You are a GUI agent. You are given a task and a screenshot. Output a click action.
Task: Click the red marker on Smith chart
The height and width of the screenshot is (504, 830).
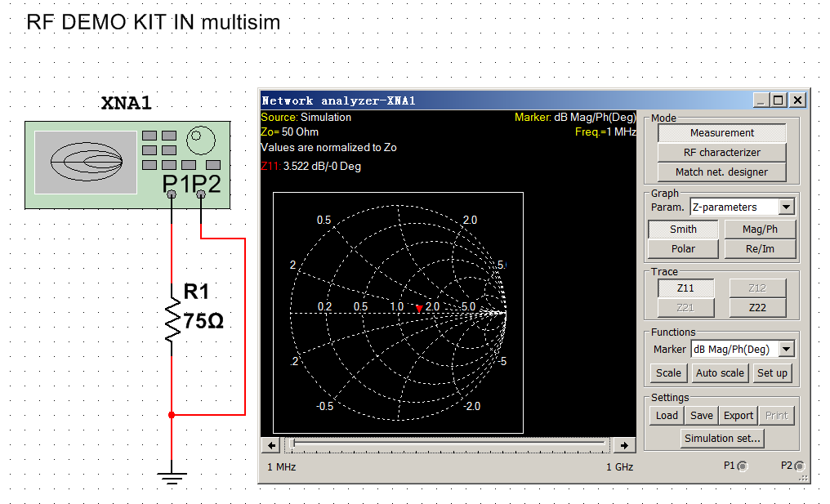pyautogui.click(x=419, y=309)
